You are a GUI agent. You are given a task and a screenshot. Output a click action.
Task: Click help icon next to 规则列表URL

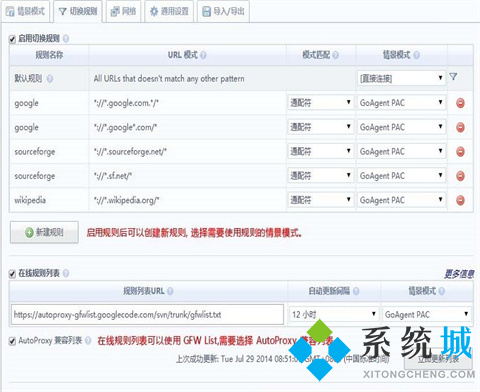coord(170,291)
